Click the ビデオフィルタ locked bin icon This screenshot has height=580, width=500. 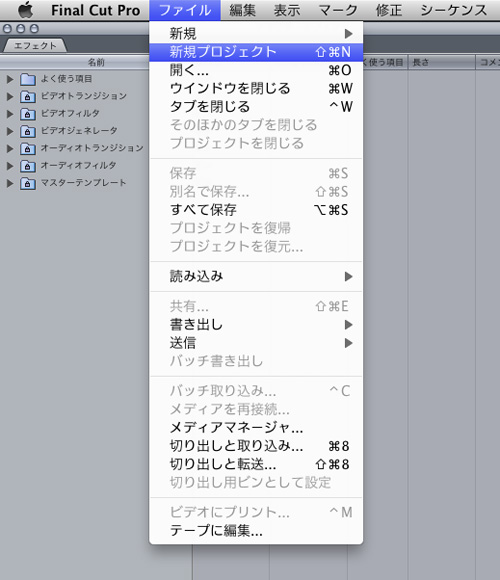click(x=28, y=114)
